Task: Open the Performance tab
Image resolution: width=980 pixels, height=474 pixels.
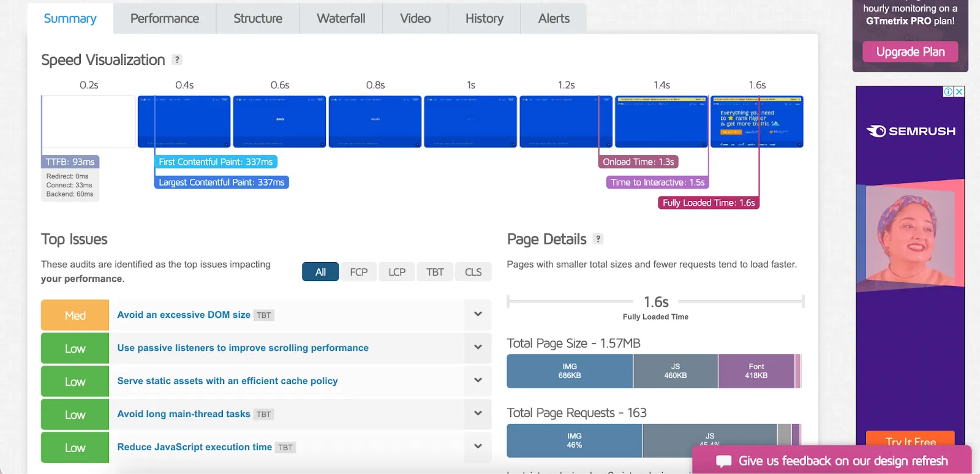Action: [164, 18]
